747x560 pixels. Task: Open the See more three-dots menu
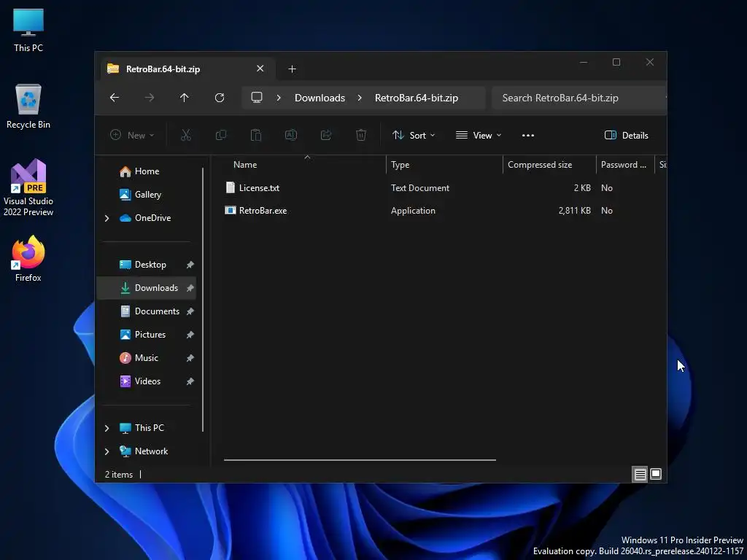coord(528,135)
